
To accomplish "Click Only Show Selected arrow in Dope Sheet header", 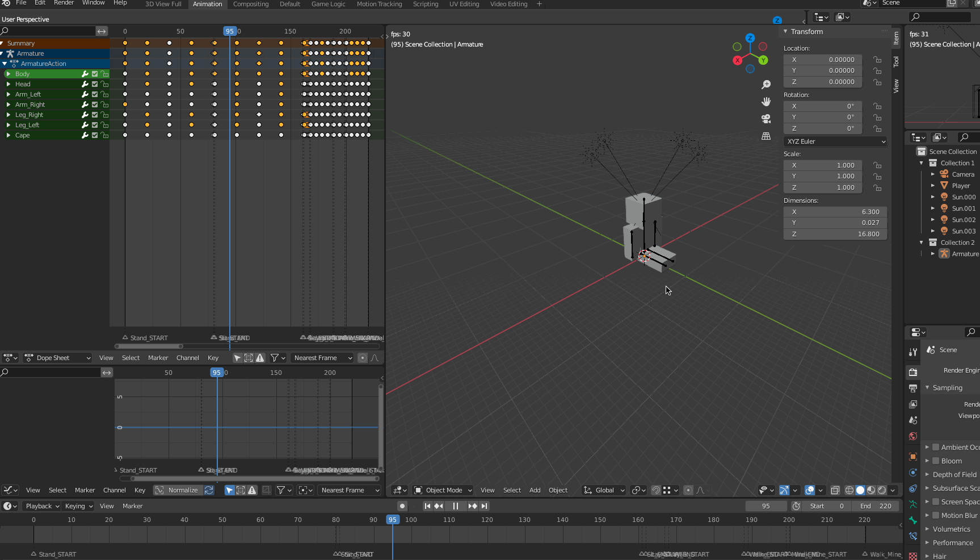I will 237,358.
